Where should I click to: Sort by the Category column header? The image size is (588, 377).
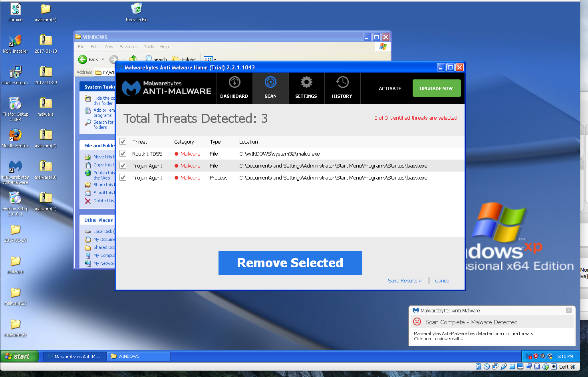(184, 142)
